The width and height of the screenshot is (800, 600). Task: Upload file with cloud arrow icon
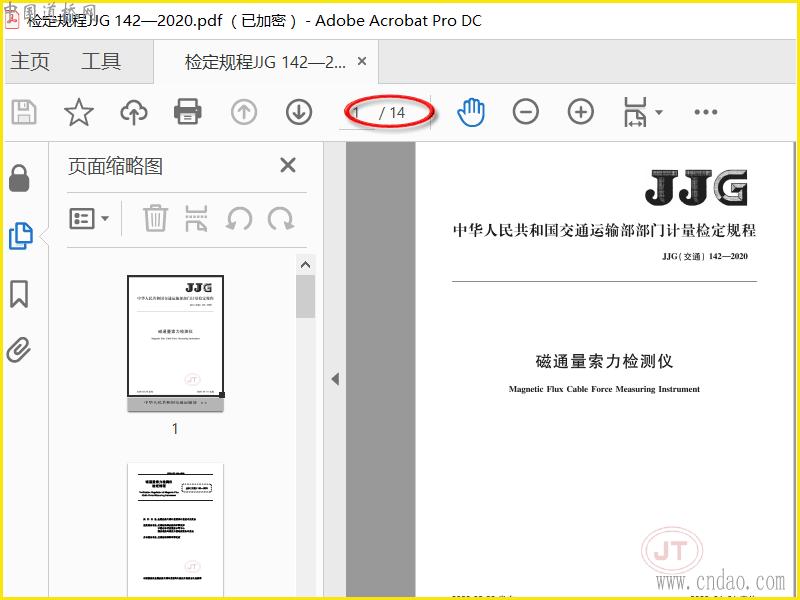point(134,112)
